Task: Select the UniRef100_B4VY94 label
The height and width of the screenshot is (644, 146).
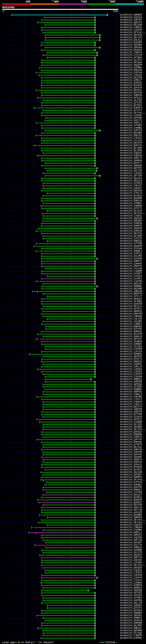Action: click(x=131, y=93)
